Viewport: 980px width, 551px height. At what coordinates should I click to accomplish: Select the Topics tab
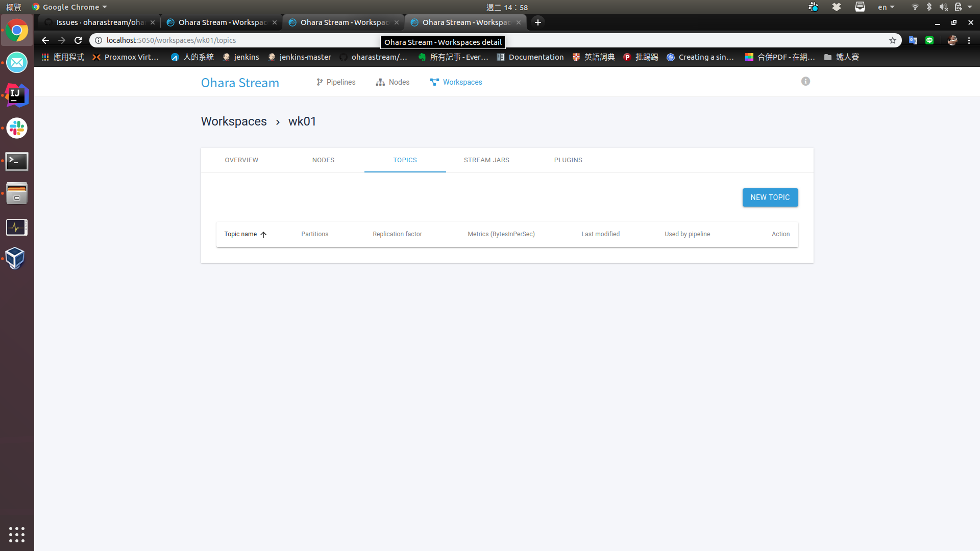click(405, 160)
